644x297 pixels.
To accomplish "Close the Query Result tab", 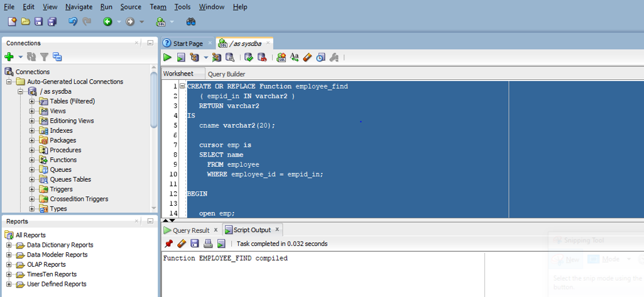I will coord(216,230).
